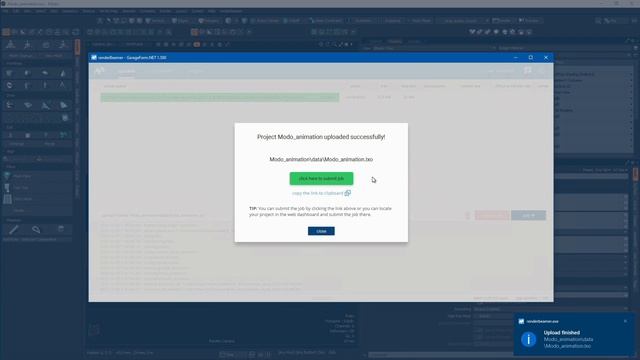Click the green 'click here to submit job' button

tap(321, 178)
